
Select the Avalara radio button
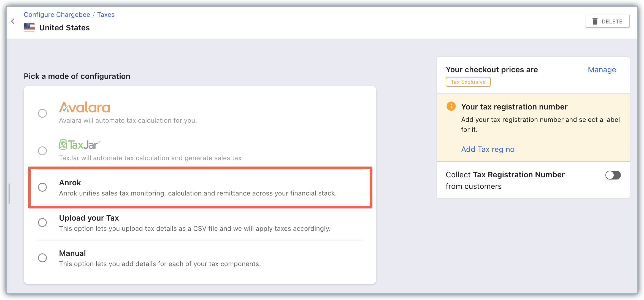tap(42, 113)
